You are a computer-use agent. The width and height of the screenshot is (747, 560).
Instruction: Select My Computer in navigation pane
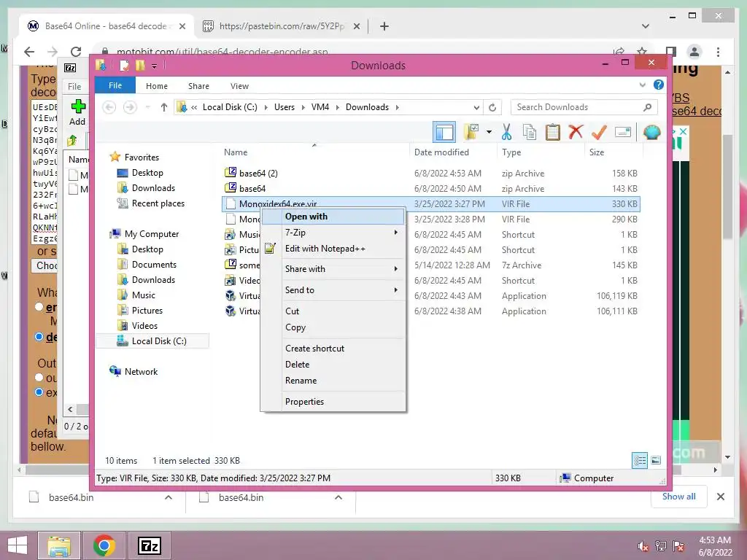point(152,233)
